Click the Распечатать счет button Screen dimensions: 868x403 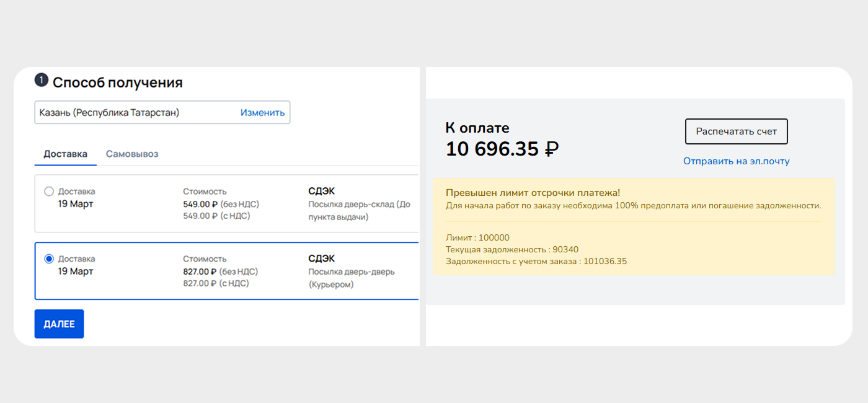[x=736, y=131]
